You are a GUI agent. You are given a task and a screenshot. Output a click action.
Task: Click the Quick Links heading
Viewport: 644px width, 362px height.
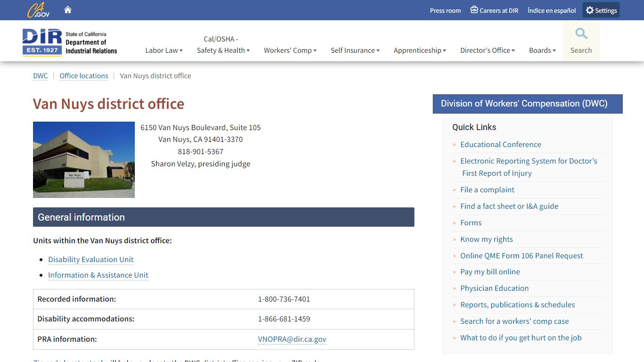474,127
